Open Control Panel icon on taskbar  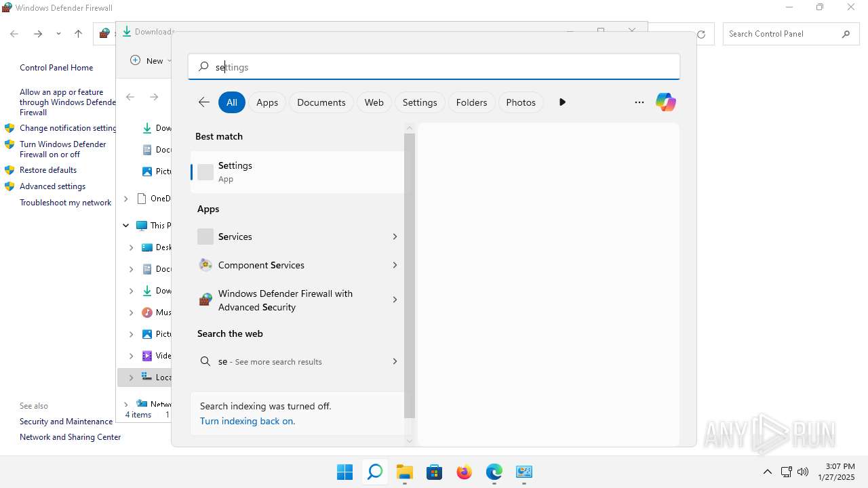[x=524, y=472]
